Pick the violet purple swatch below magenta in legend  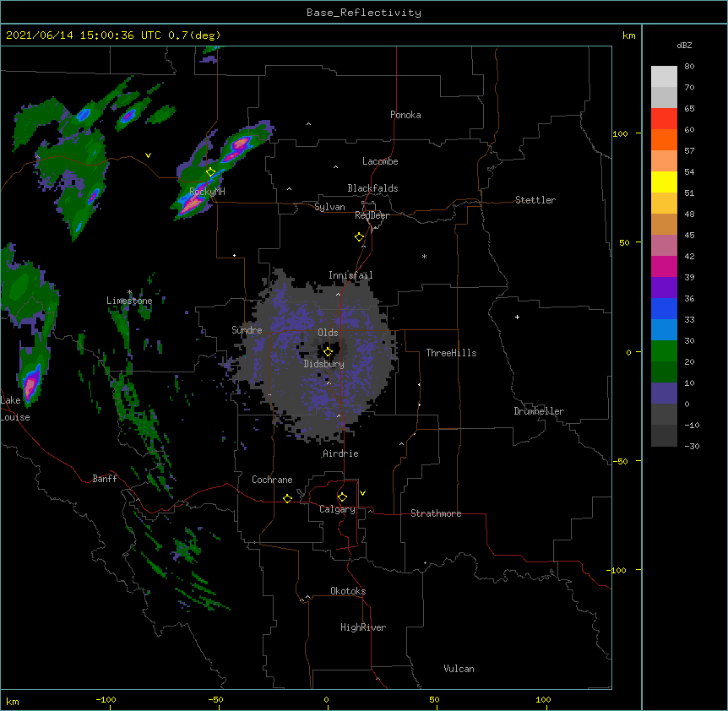[664, 287]
